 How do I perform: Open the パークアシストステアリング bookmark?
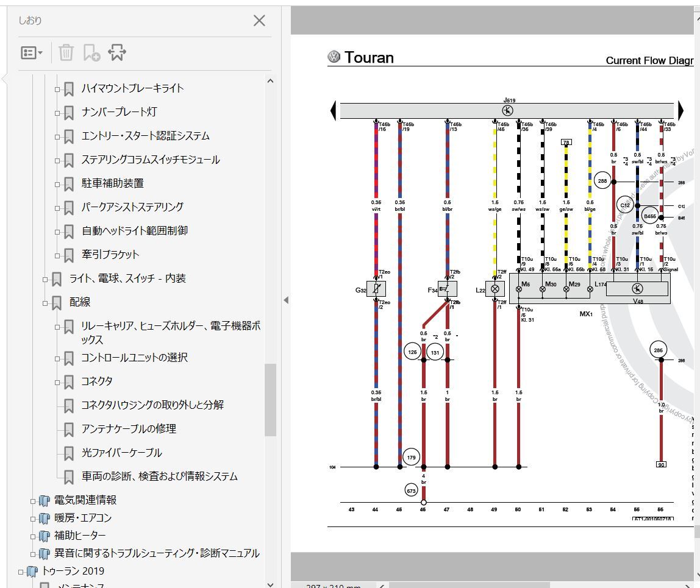pos(132,207)
